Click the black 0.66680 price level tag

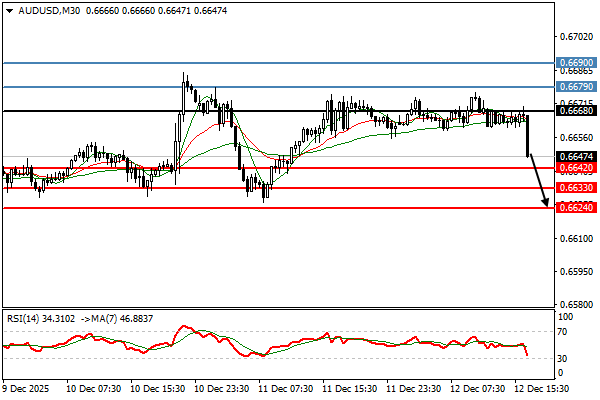pyautogui.click(x=575, y=111)
